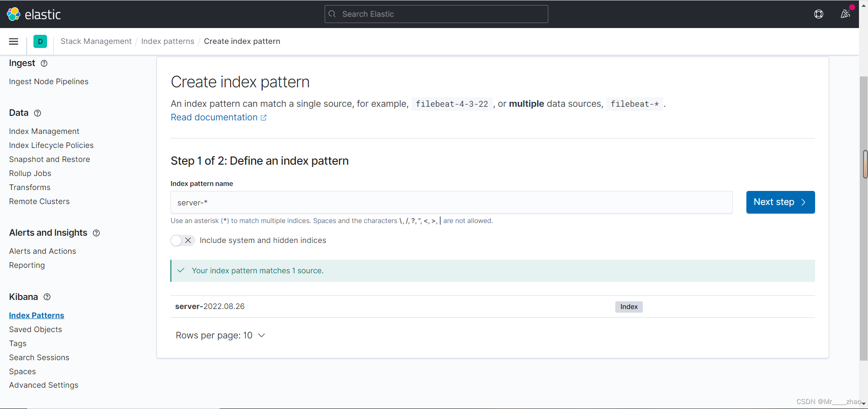Image resolution: width=868 pixels, height=409 pixels.
Task: Open Alerts and Actions
Action: tap(42, 251)
